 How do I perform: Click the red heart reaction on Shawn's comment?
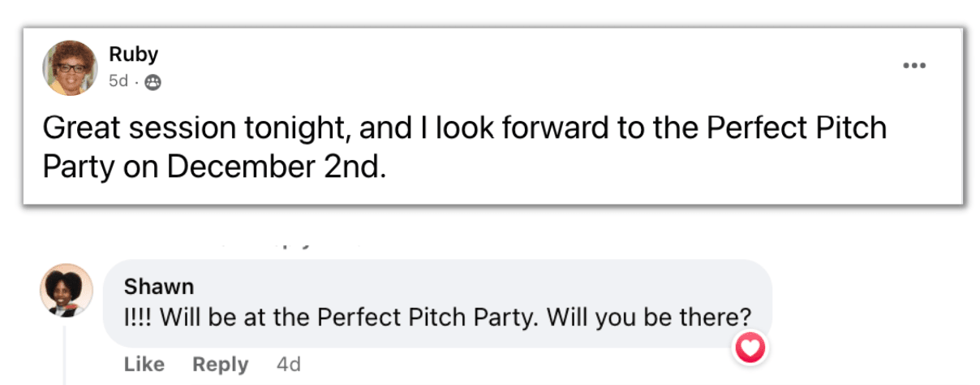(x=750, y=349)
